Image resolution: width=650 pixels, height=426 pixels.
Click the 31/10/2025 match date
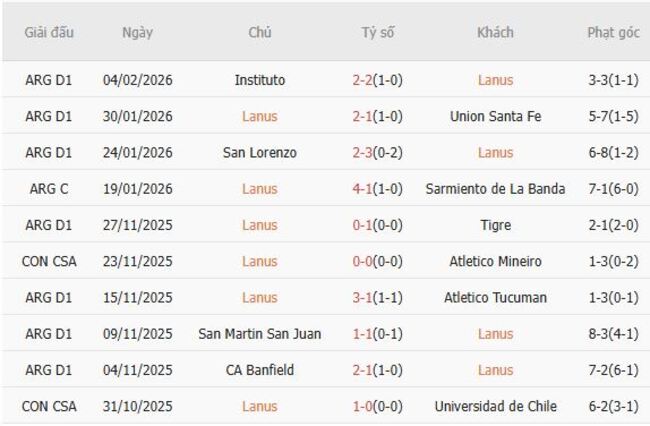coord(138,407)
